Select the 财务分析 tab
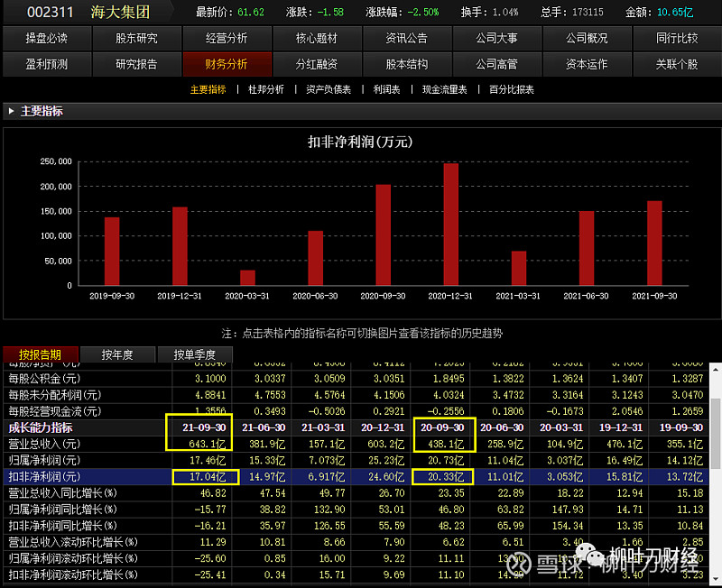Image resolution: width=722 pixels, height=588 pixels. [227, 64]
